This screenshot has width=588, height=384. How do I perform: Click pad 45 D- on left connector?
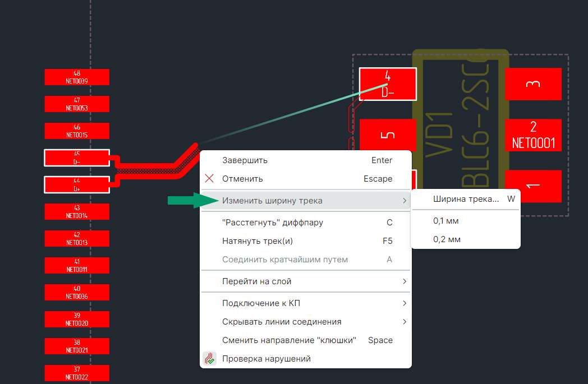76,158
